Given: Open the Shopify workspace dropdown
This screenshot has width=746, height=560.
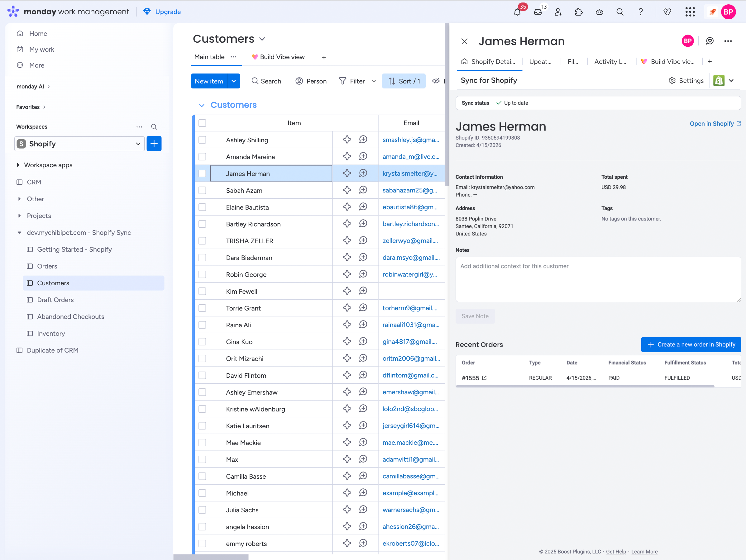Looking at the screenshot, I should click(x=79, y=144).
